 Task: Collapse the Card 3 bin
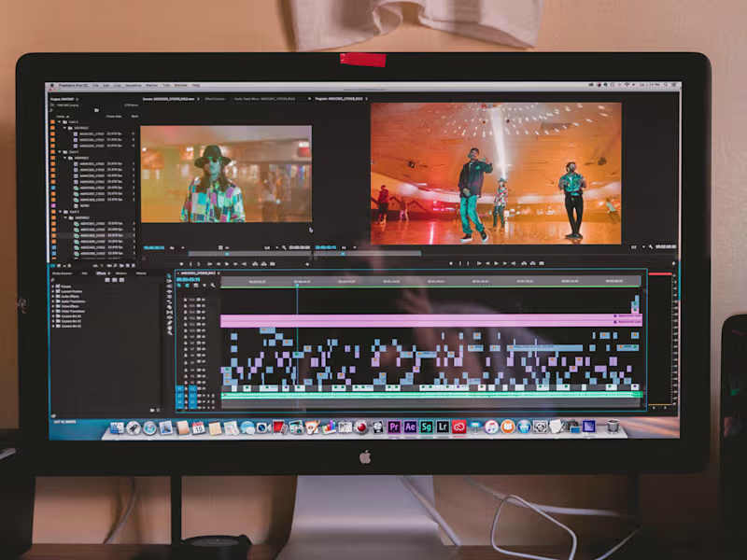tap(60, 122)
